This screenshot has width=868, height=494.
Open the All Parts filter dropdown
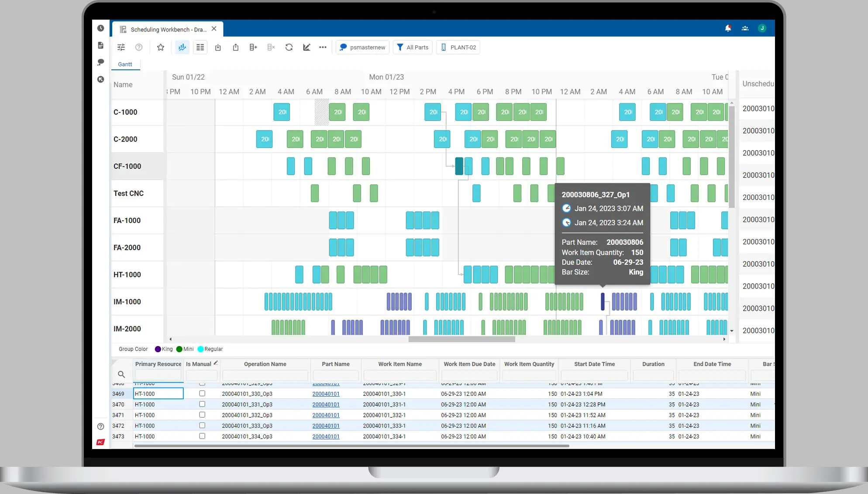tap(413, 47)
